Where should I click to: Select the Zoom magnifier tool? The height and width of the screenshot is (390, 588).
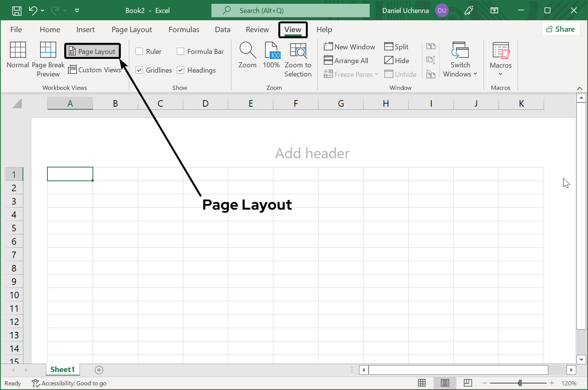(247, 57)
